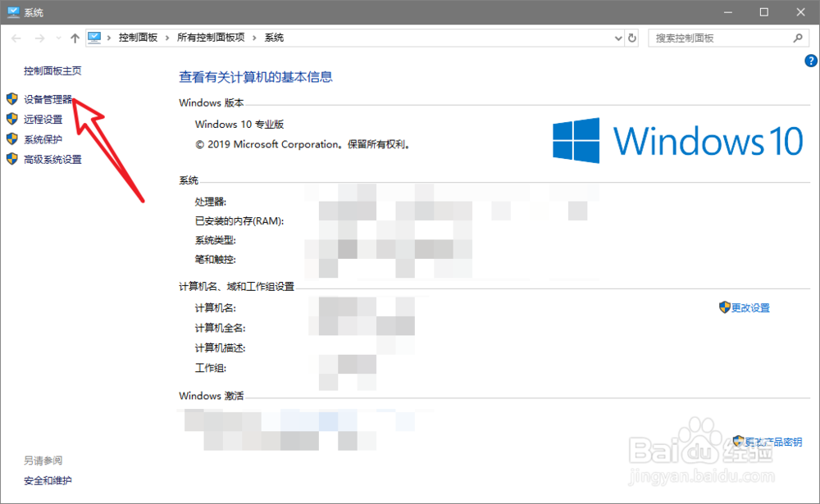The image size is (820, 504).
Task: Click the 计算机名、域和工作组设置 heading
Action: [237, 287]
